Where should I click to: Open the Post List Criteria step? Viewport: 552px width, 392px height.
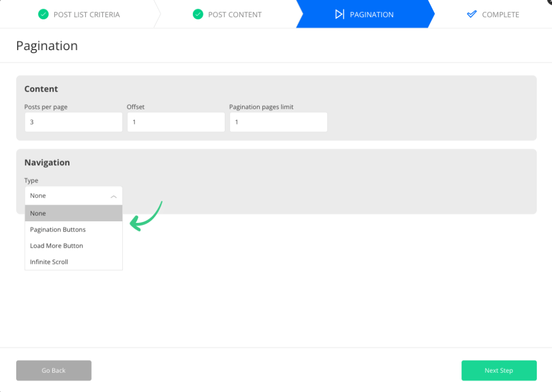click(79, 15)
